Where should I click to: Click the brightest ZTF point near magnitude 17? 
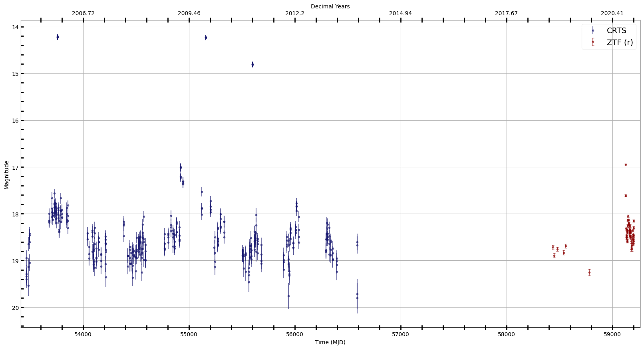[626, 165]
